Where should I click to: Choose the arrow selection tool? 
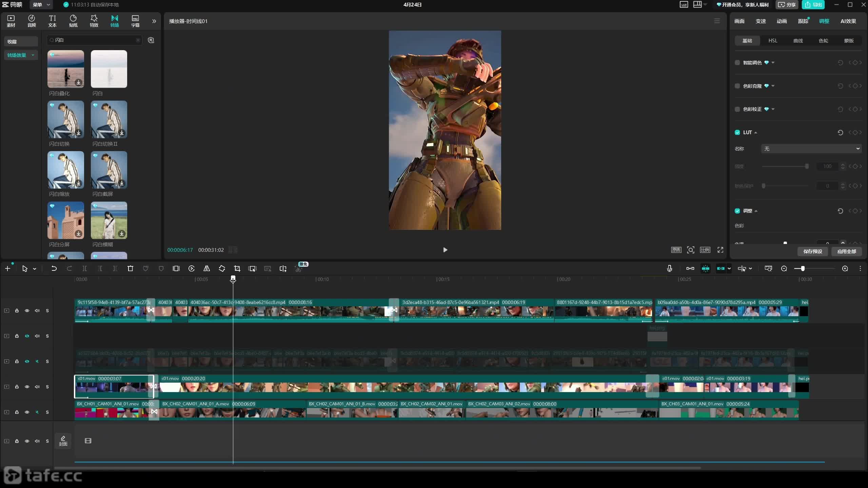[x=25, y=268]
